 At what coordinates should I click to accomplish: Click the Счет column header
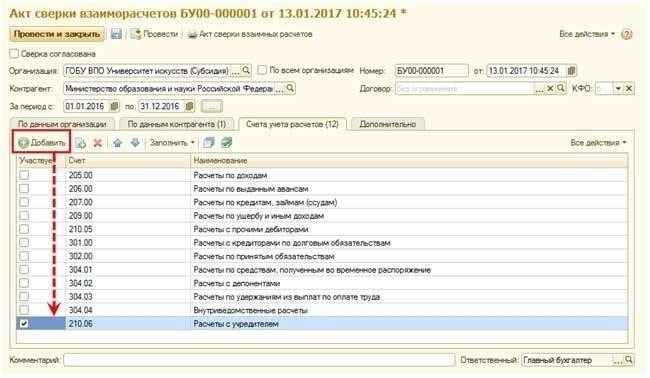pyautogui.click(x=128, y=160)
